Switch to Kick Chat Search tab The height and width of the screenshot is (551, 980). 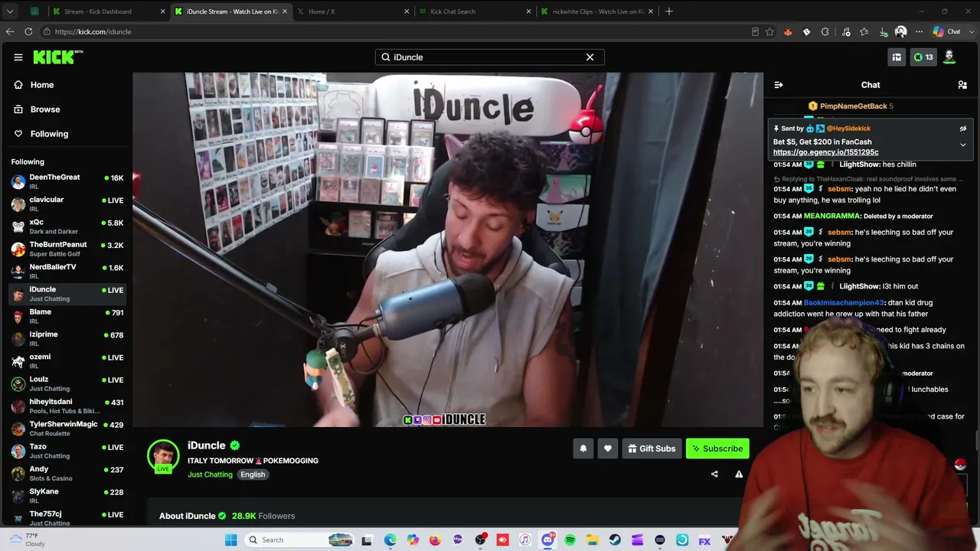pyautogui.click(x=474, y=11)
